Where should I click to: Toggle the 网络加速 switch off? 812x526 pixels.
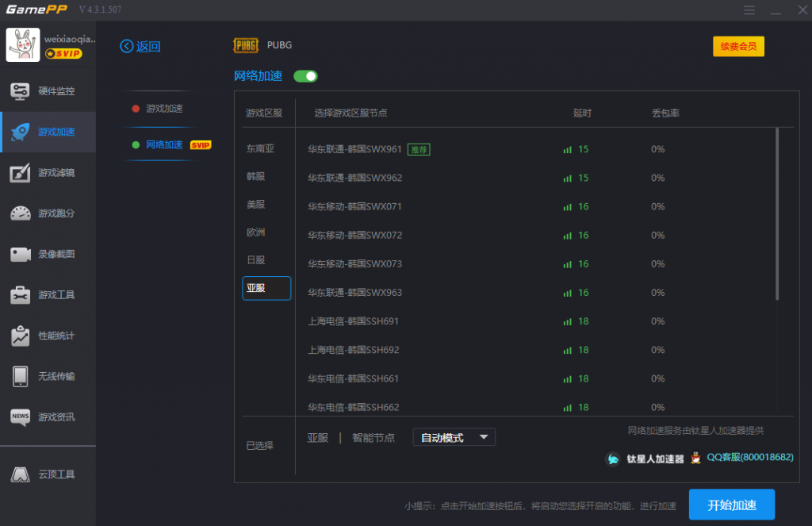pos(305,76)
